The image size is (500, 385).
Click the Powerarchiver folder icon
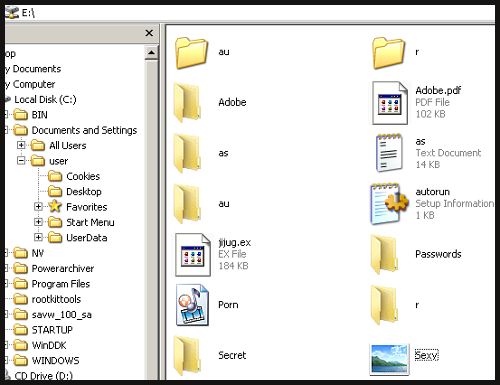click(x=21, y=268)
